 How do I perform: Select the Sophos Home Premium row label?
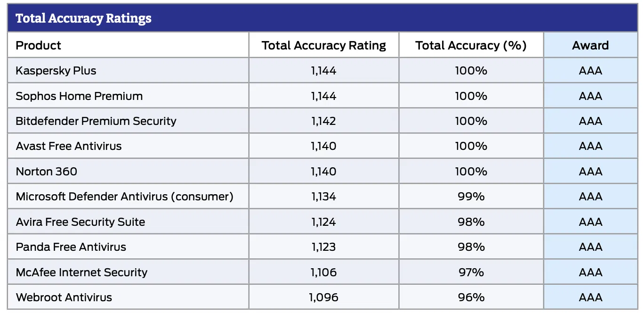tap(79, 96)
